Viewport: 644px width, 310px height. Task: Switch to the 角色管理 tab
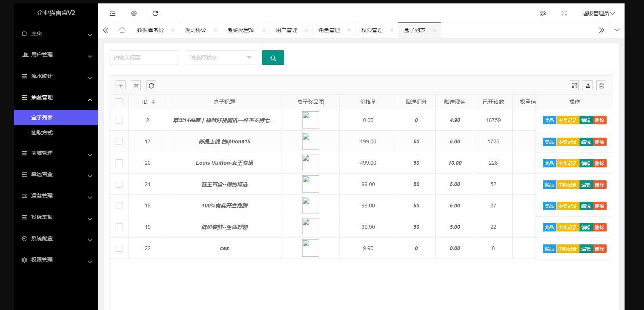pos(329,30)
